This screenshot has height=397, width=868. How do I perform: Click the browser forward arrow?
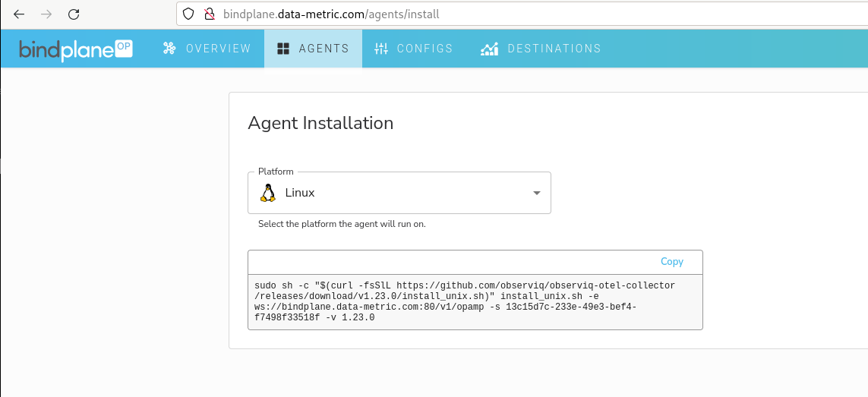pyautogui.click(x=46, y=14)
